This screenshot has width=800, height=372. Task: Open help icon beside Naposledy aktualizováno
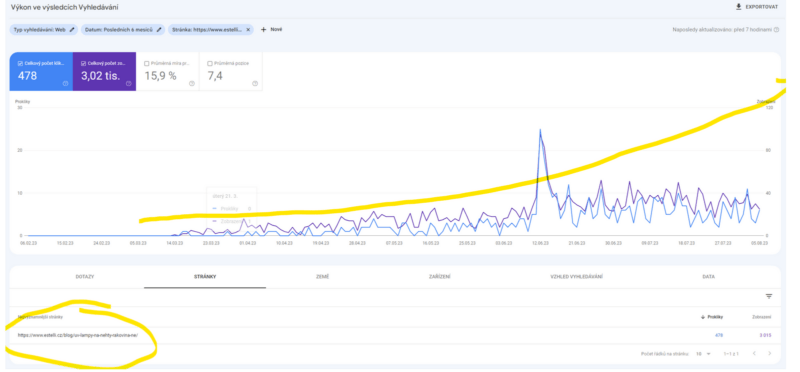tap(777, 30)
